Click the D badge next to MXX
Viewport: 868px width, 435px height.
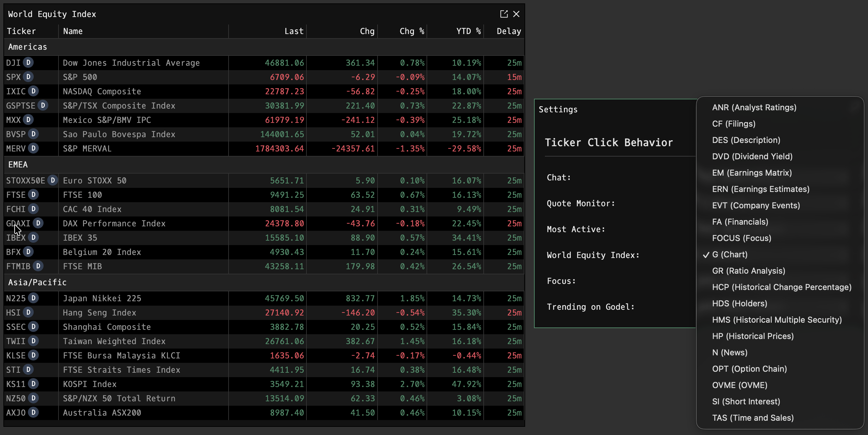(x=29, y=120)
